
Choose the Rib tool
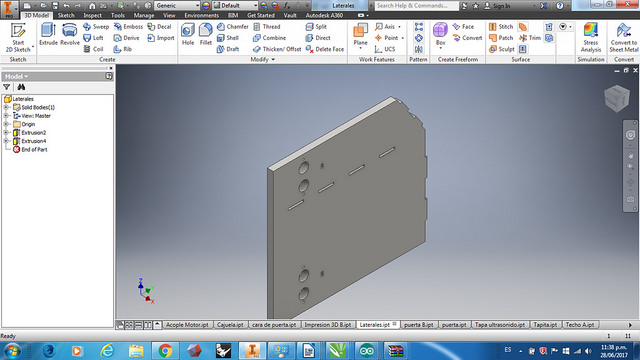(x=123, y=49)
